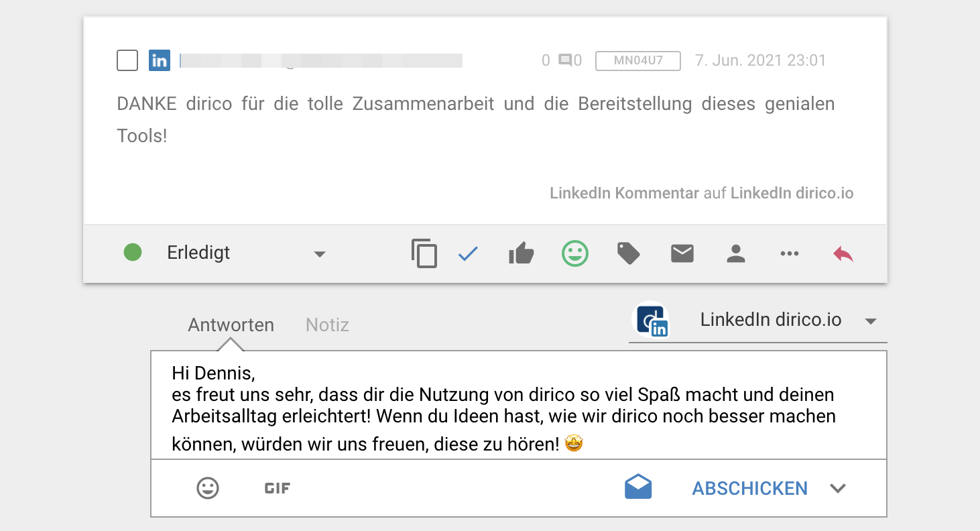980x531 pixels.
Task: Add a tag with the label icon
Action: 628,253
